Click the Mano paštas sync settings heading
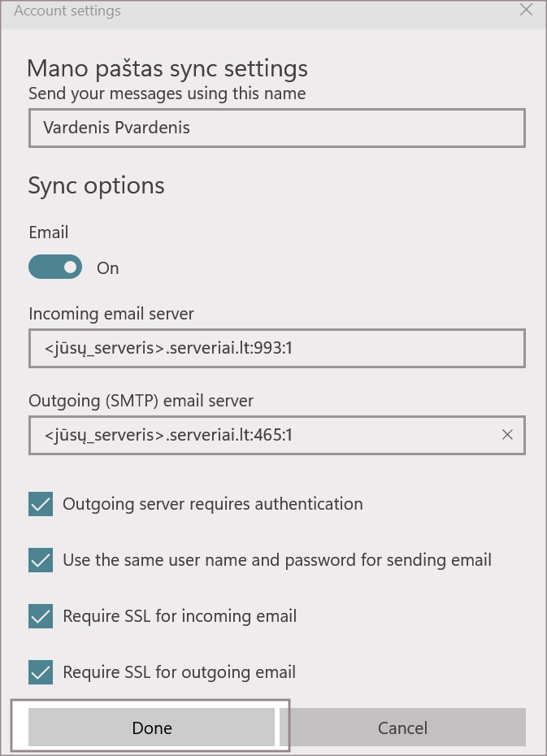 (x=167, y=67)
